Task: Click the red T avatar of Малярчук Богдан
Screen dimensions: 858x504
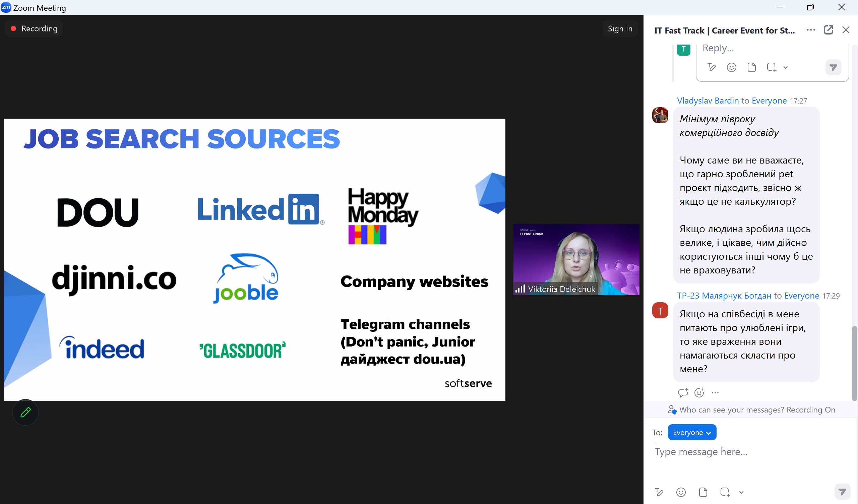Action: [660, 310]
